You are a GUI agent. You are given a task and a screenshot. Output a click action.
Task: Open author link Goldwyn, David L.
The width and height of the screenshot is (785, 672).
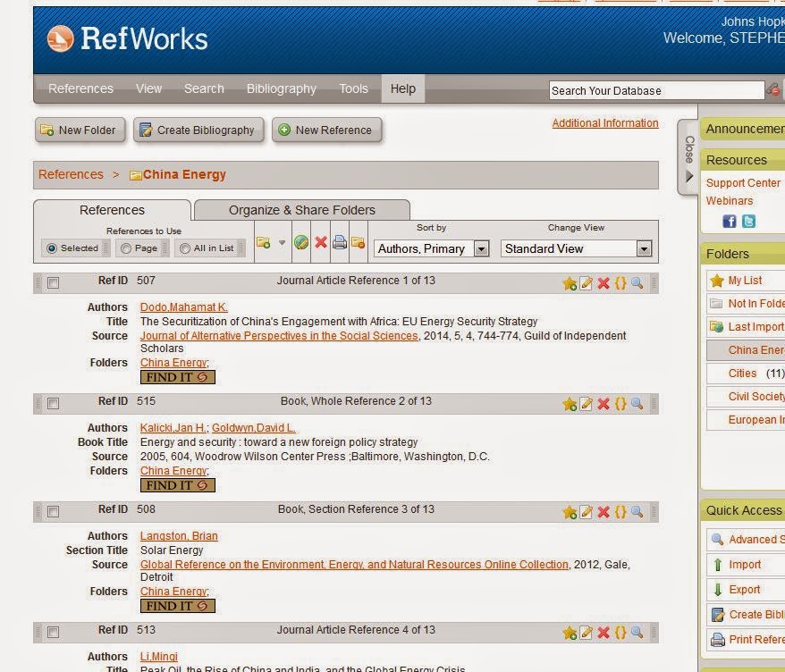click(253, 428)
